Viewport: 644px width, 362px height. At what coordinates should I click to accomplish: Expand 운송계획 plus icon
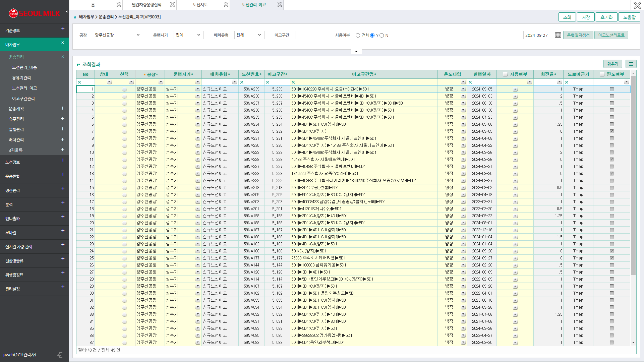point(63,108)
